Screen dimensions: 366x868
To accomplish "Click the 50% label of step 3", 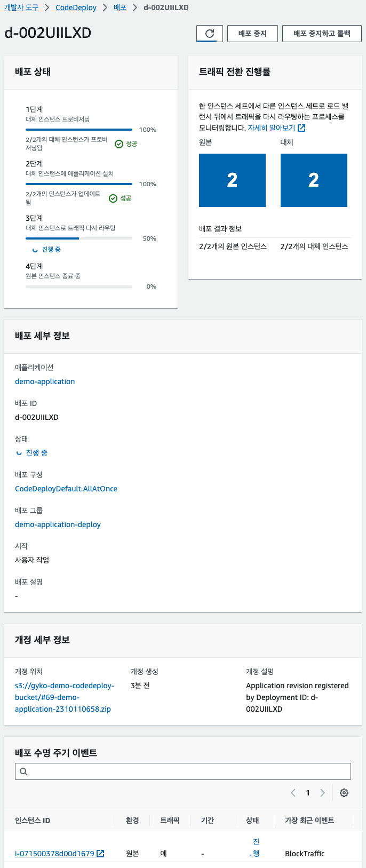I will click(149, 238).
